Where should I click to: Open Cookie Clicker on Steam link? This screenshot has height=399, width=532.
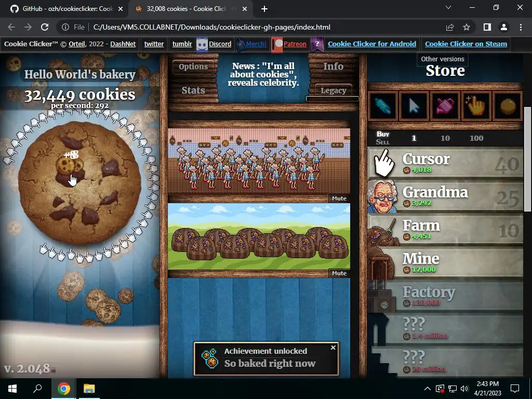point(466,44)
